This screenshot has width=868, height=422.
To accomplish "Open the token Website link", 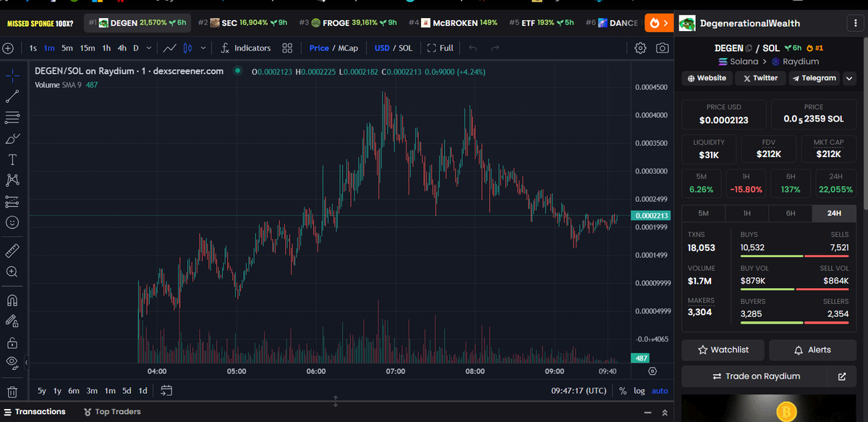I will point(706,78).
